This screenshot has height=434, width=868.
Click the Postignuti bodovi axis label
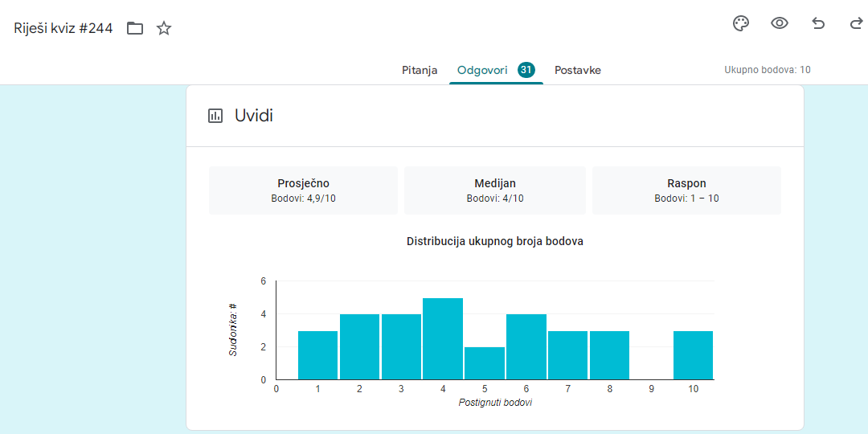(495, 403)
